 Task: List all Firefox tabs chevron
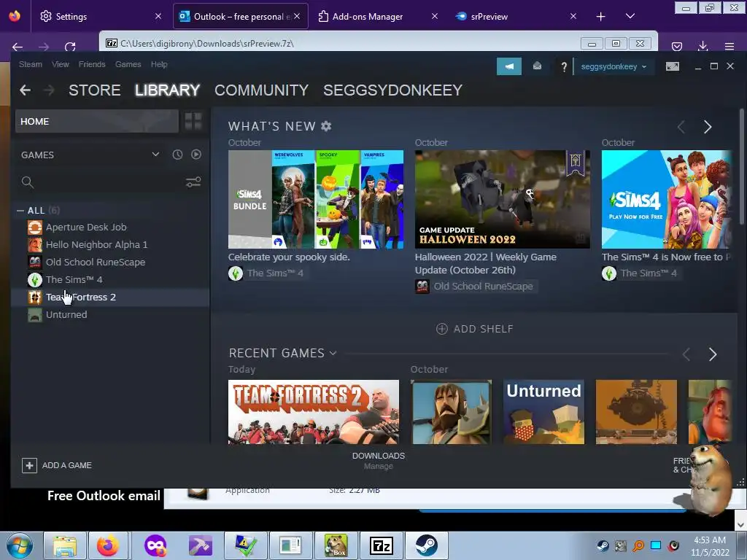[x=630, y=16]
